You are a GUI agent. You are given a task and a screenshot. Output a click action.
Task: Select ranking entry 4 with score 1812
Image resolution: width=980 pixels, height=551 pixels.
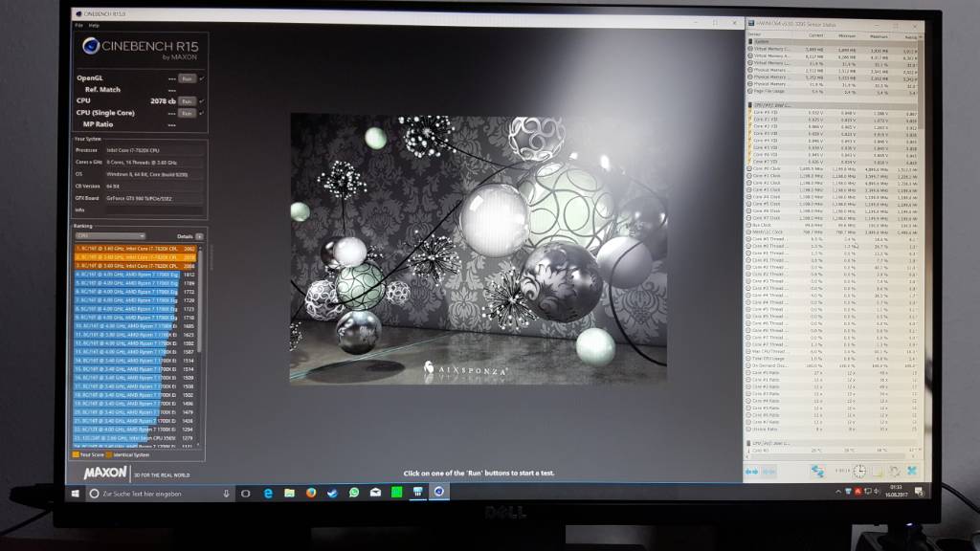[x=135, y=275]
